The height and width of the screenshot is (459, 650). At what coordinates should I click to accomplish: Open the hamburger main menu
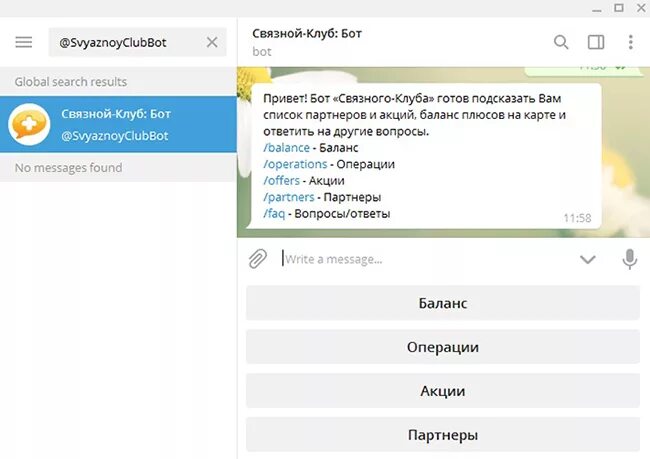click(x=24, y=42)
